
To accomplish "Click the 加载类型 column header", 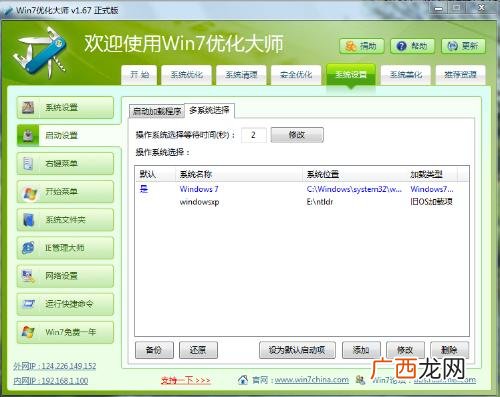I will click(432, 174).
